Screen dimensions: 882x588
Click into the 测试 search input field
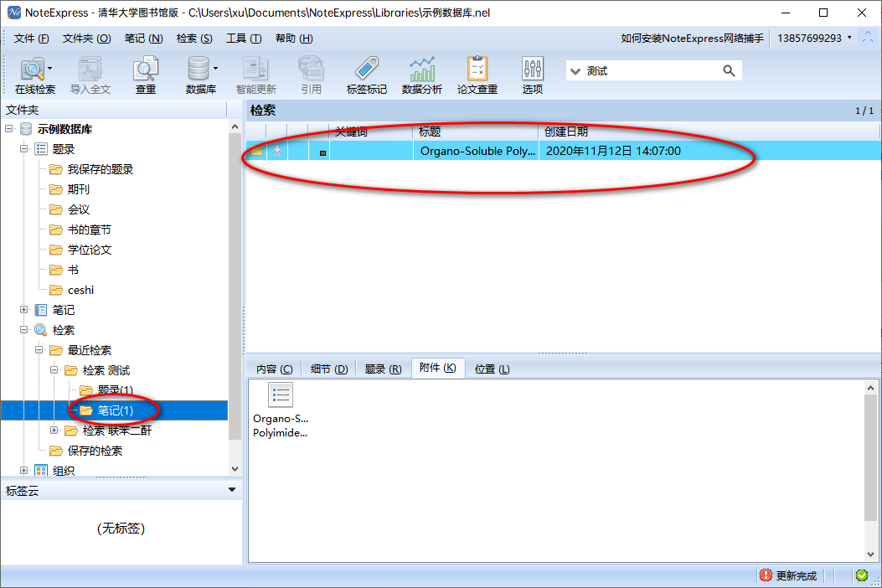coord(652,71)
